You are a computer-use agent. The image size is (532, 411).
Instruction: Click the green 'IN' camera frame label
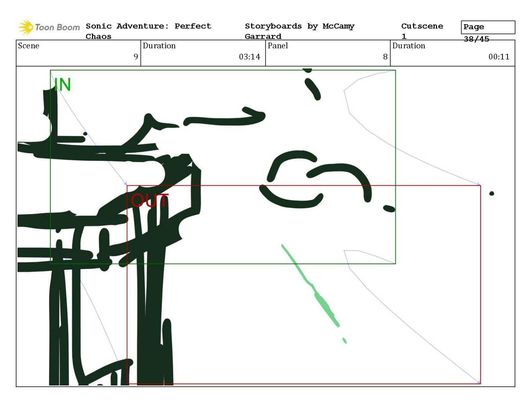(62, 85)
